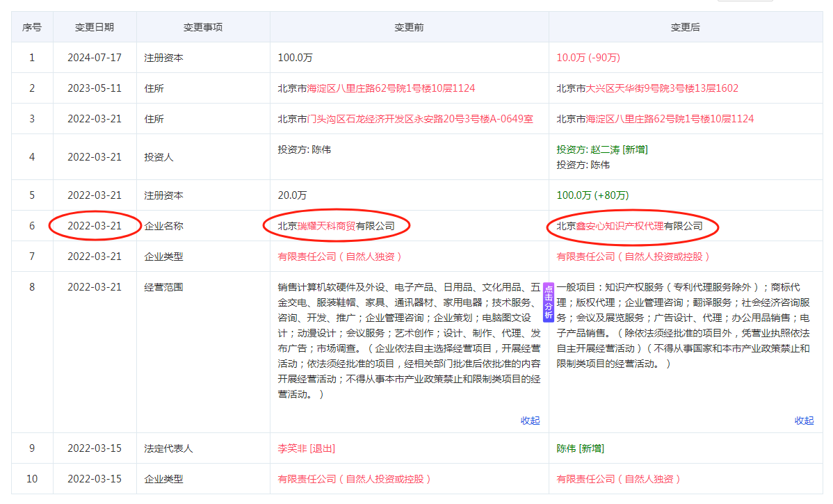833x504 pixels.
Task: Click the 变更事项 column header
Action: coord(203,27)
